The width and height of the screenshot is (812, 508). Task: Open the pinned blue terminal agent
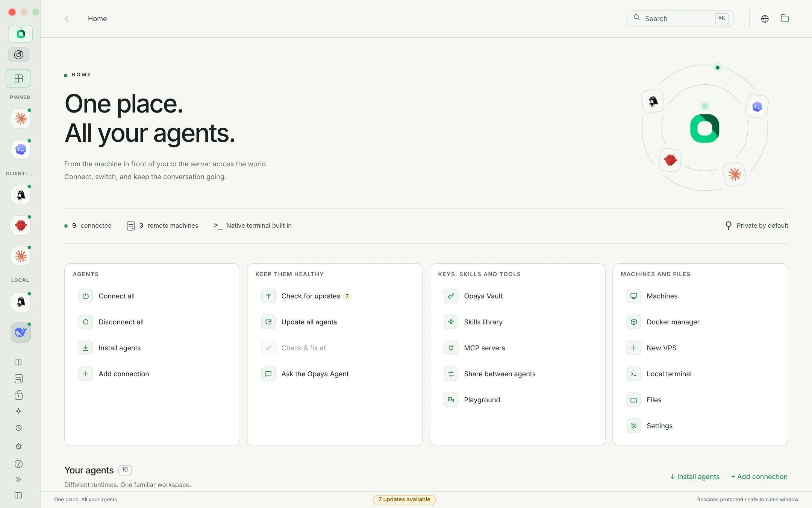pyautogui.click(x=21, y=149)
